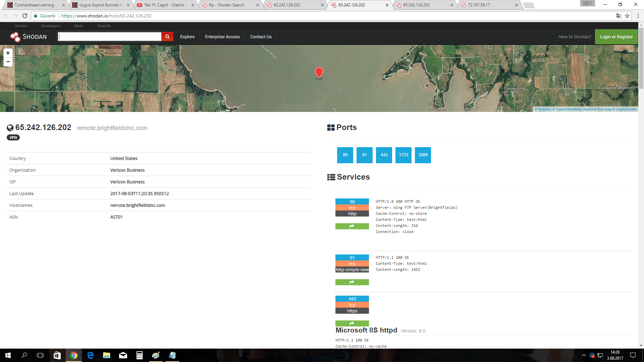
Task: Bookmark this page with the star
Action: (627, 16)
